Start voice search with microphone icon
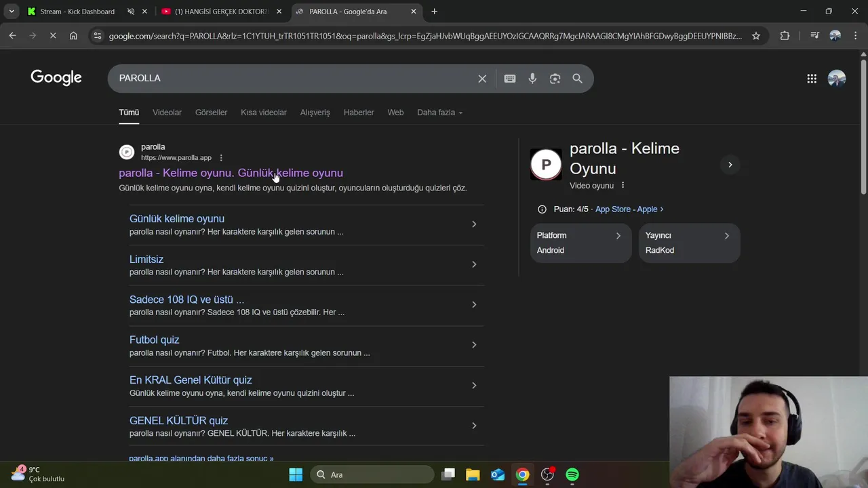Image resolution: width=868 pixels, height=488 pixels. pyautogui.click(x=532, y=79)
